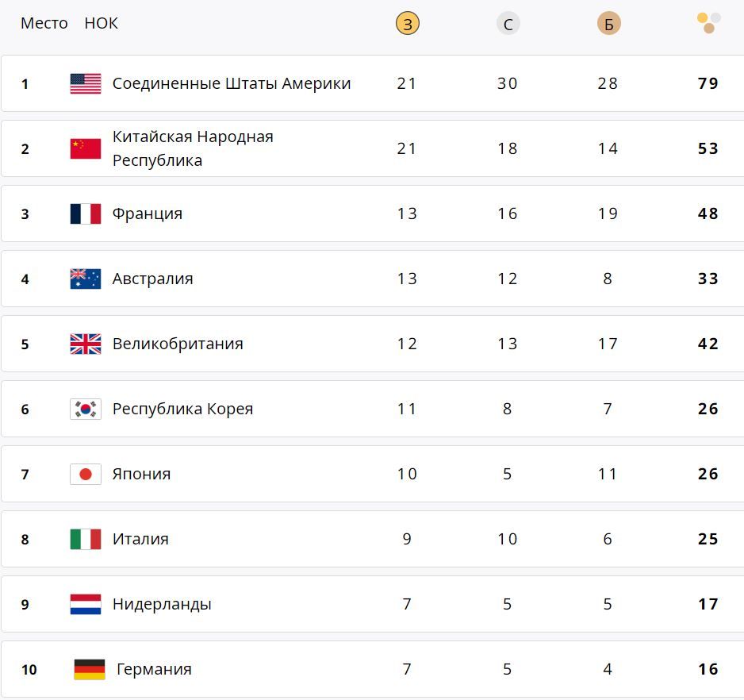The image size is (744, 700).
Task: Select the United States flag icon
Action: [85, 83]
